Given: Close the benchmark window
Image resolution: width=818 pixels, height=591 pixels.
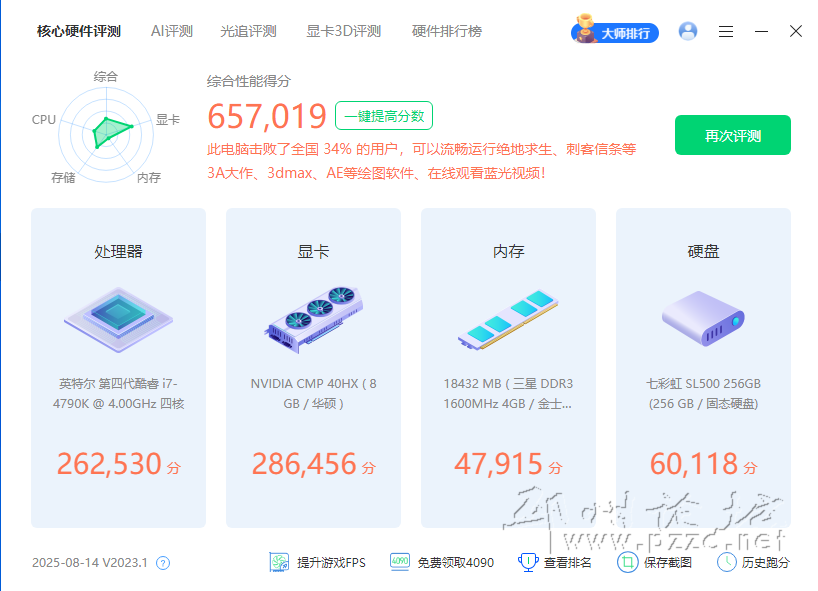Looking at the screenshot, I should tap(796, 31).
